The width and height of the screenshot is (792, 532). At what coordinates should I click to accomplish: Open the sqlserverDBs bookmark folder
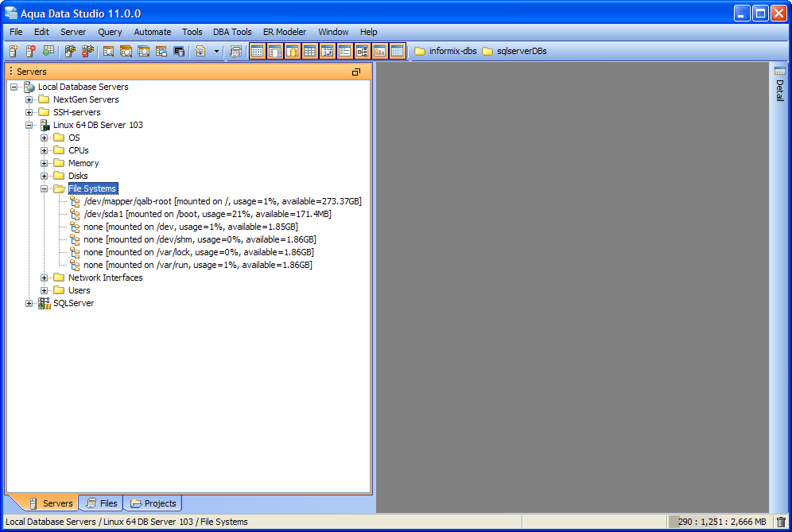pos(514,51)
